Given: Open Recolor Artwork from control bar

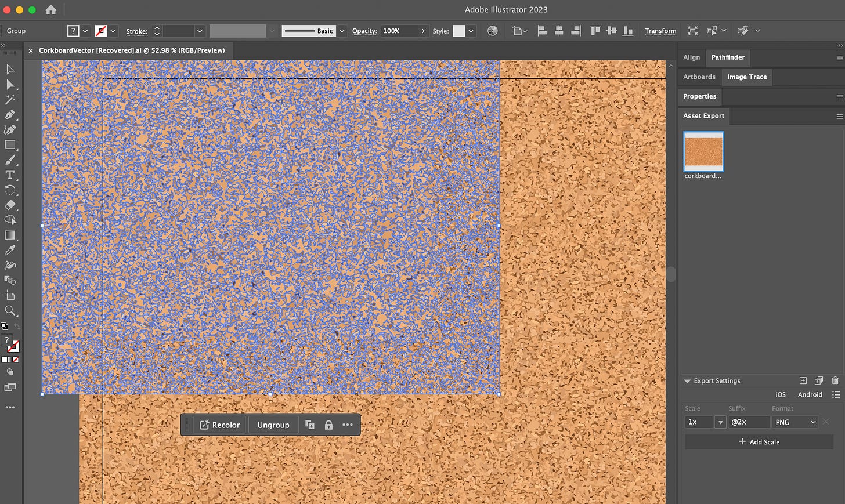Looking at the screenshot, I should [x=493, y=31].
